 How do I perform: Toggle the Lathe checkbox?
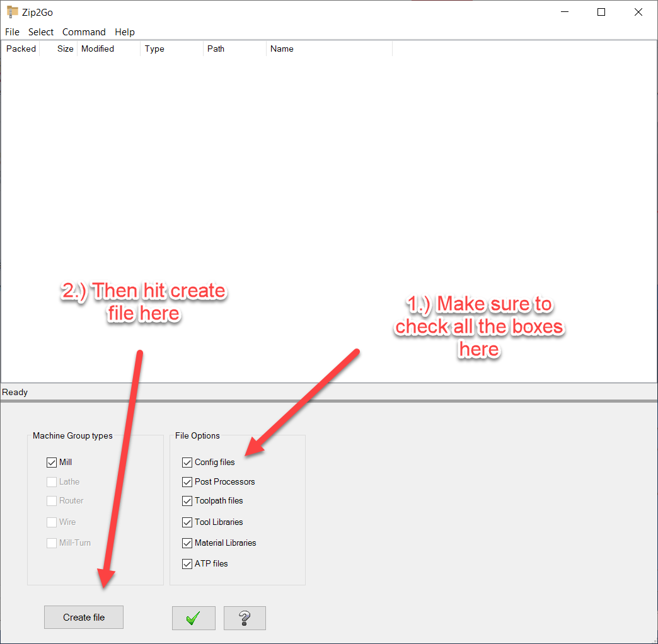coord(52,481)
